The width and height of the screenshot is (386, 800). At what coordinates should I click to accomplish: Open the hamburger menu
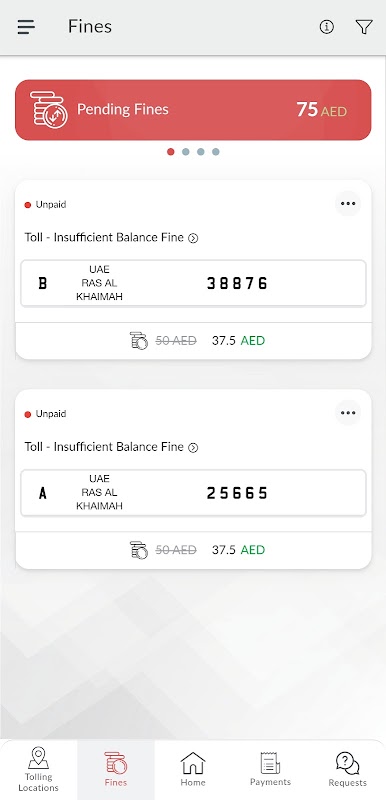25,27
